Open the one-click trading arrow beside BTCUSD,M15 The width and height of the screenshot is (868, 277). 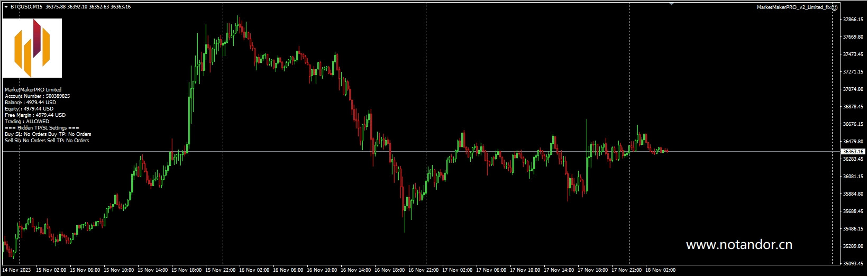pos(6,7)
